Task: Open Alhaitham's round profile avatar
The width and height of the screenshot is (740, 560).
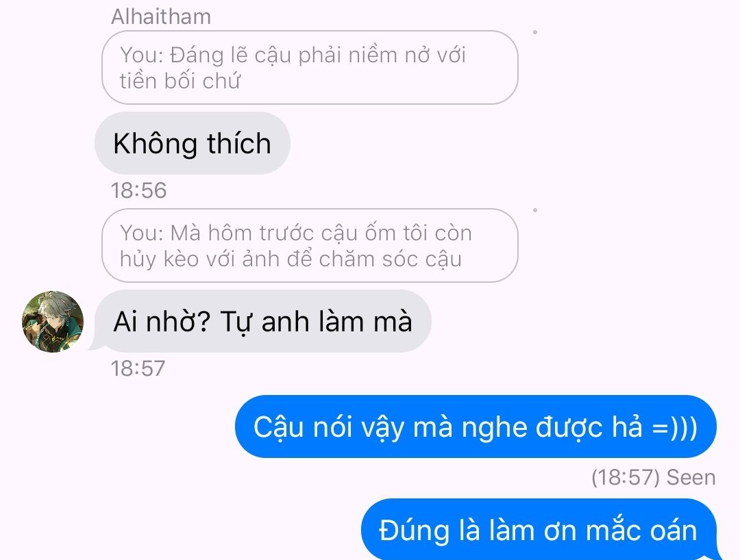Action: 53,322
